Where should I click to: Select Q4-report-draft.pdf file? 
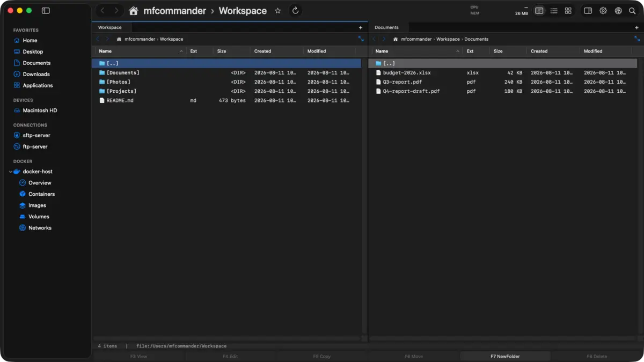click(503, 91)
